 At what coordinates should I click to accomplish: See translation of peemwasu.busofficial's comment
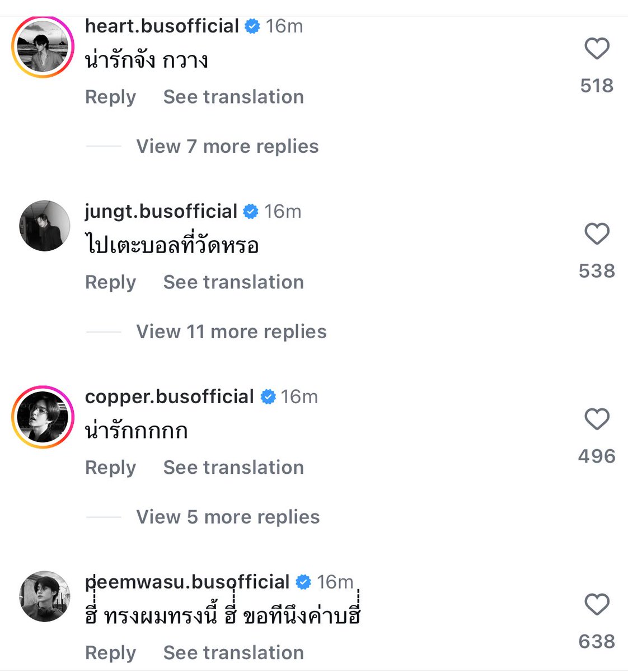(x=233, y=653)
